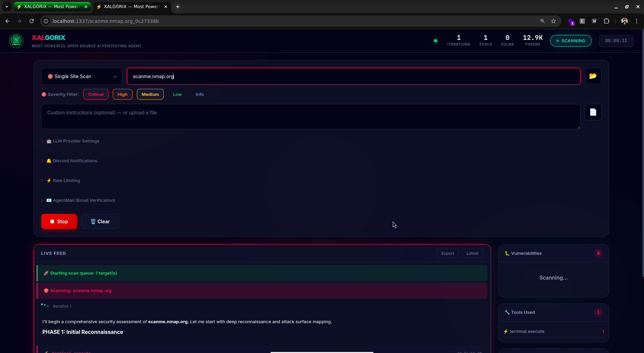Click the Tools counter in header

click(485, 40)
